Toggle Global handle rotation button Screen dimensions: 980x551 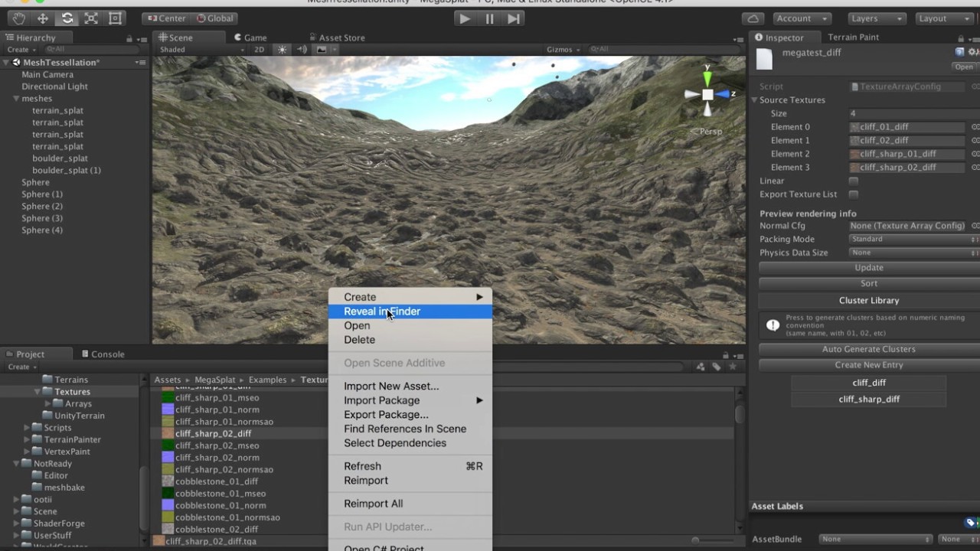coord(215,18)
